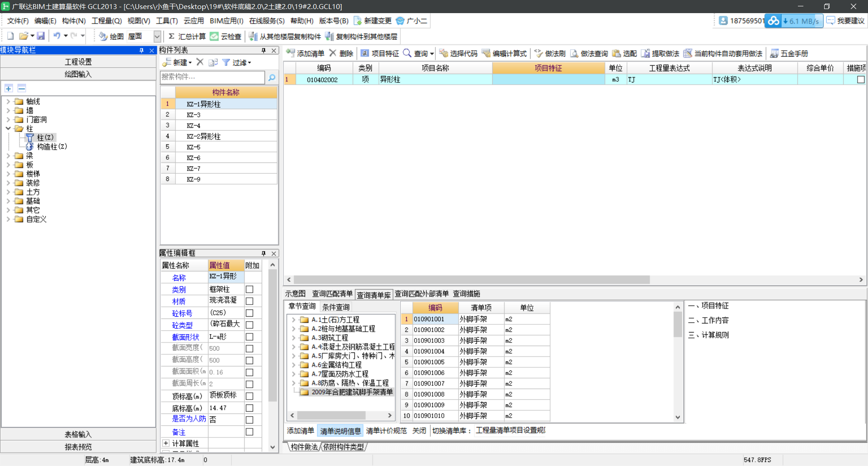Viewport: 868px width, 466px height.
Task: Click the 云检查 icon
Action: coord(214,36)
